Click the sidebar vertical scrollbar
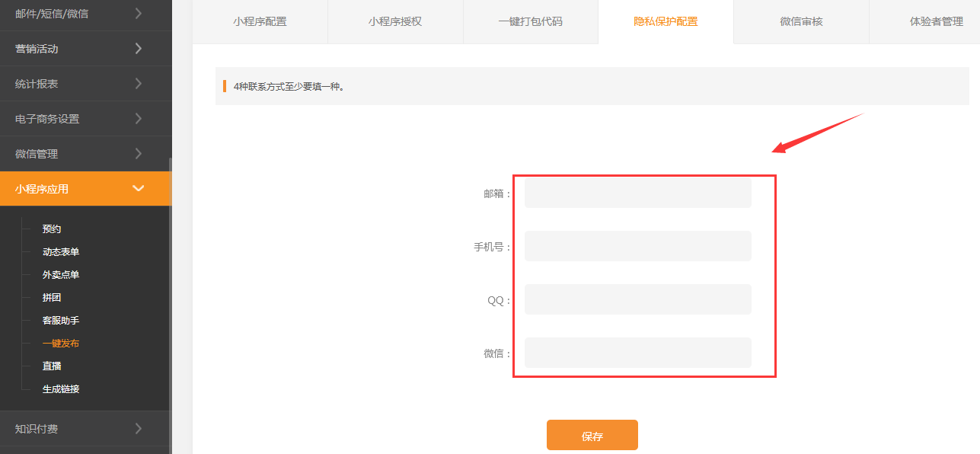 point(171,305)
